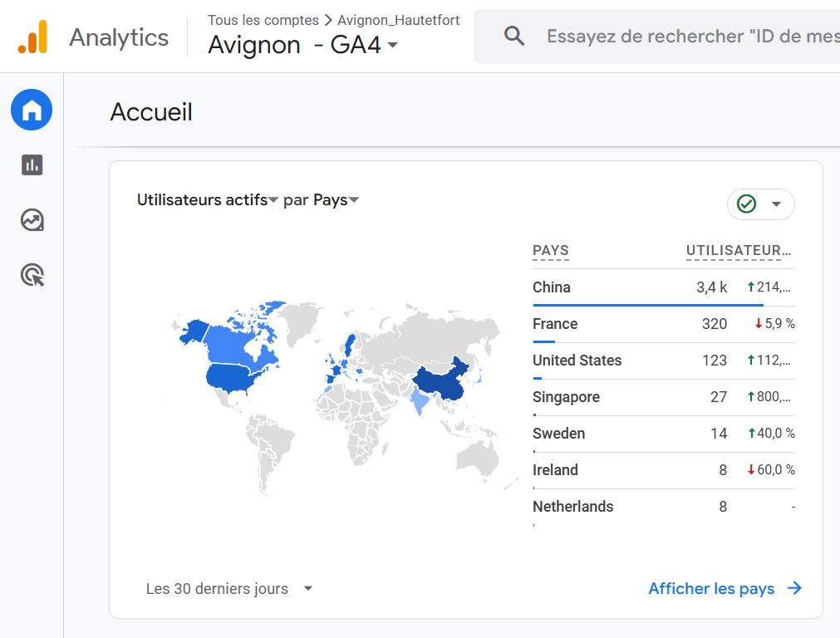Open the Avignon - GA4 property selector
The height and width of the screenshot is (638, 840).
pyautogui.click(x=303, y=45)
